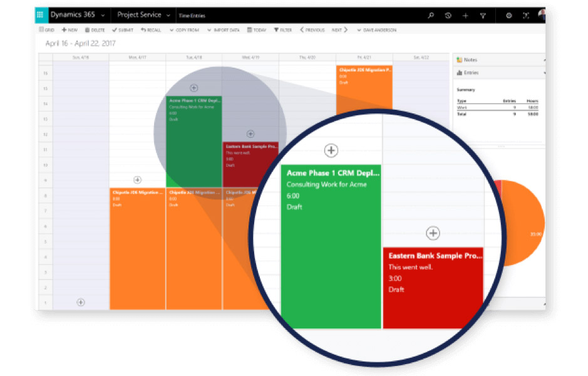This screenshot has width=588, height=376.
Task: Open the Eastern Bank Sample entry on Wednesday
Action: [x=250, y=164]
